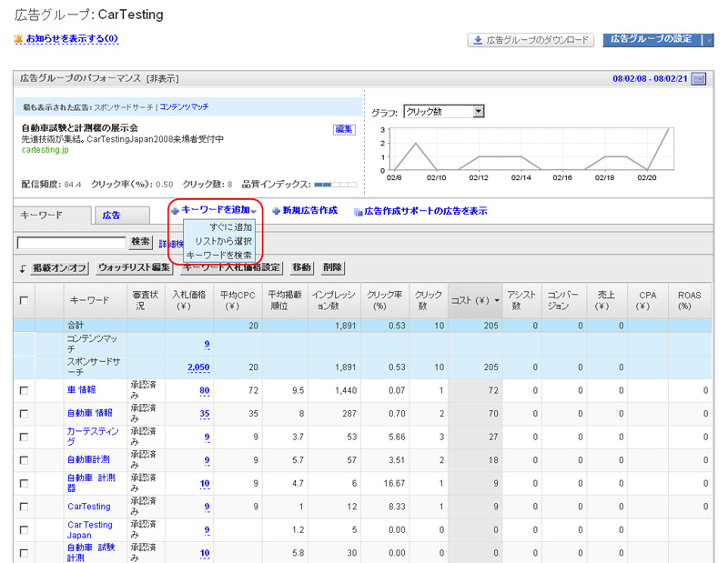Click icon beside 広告作成サポートの広告を表示
728x563 pixels.
(358, 211)
